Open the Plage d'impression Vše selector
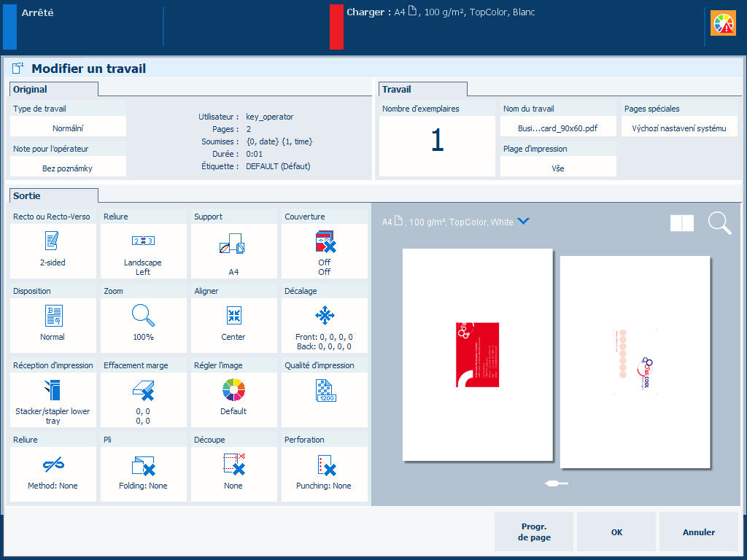747x560 pixels. click(558, 168)
